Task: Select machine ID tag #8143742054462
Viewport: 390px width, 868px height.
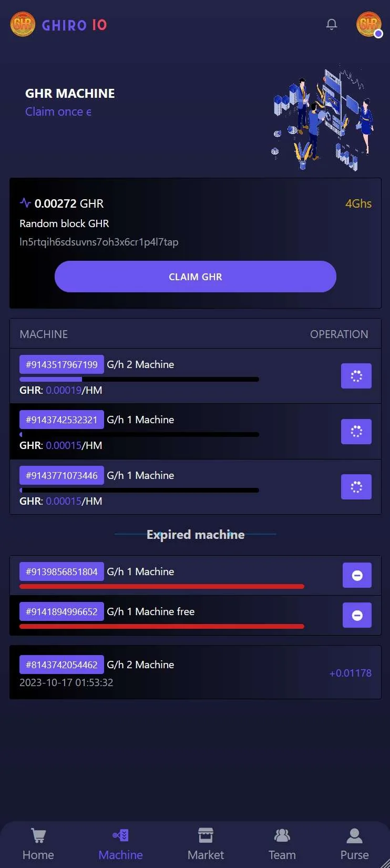Action: coord(61,665)
